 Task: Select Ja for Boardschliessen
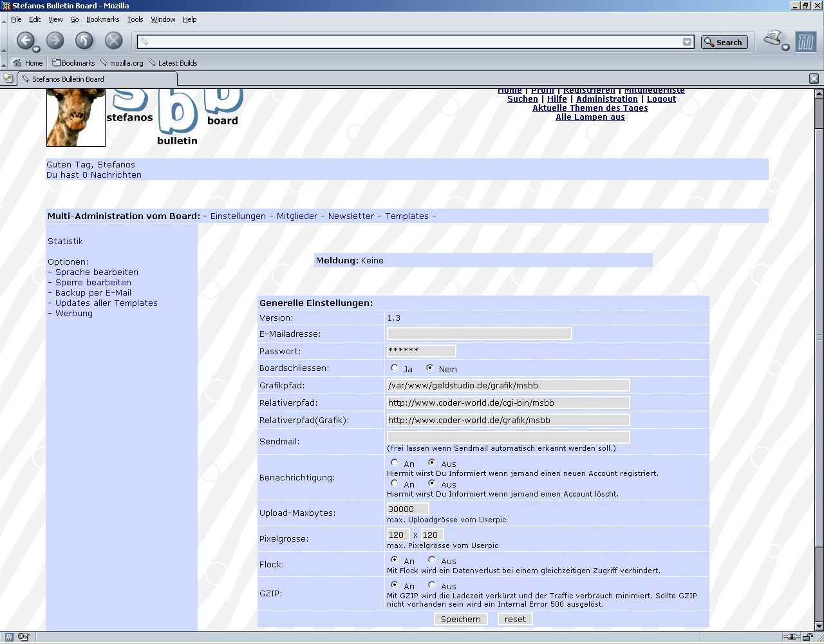[x=395, y=368]
